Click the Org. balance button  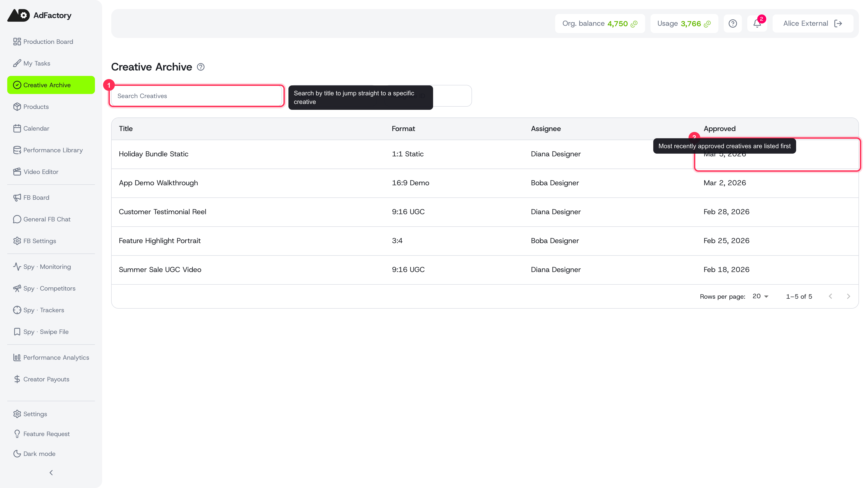(x=600, y=23)
